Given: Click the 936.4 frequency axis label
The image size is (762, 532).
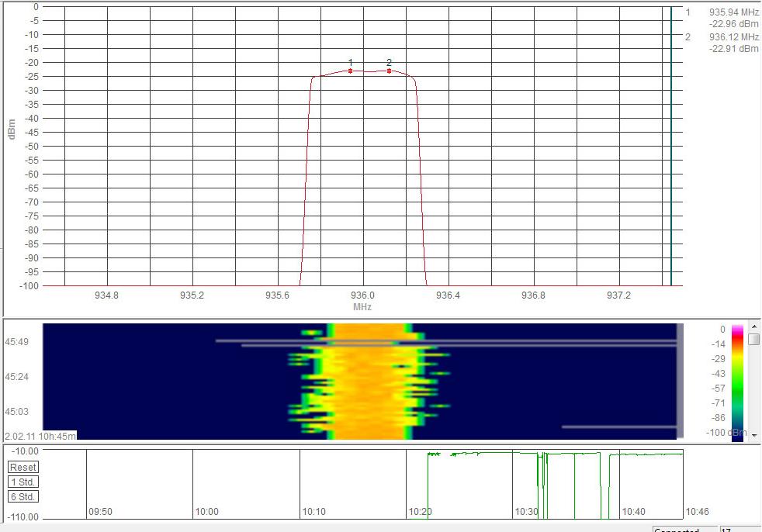Looking at the screenshot, I should coord(448,295).
